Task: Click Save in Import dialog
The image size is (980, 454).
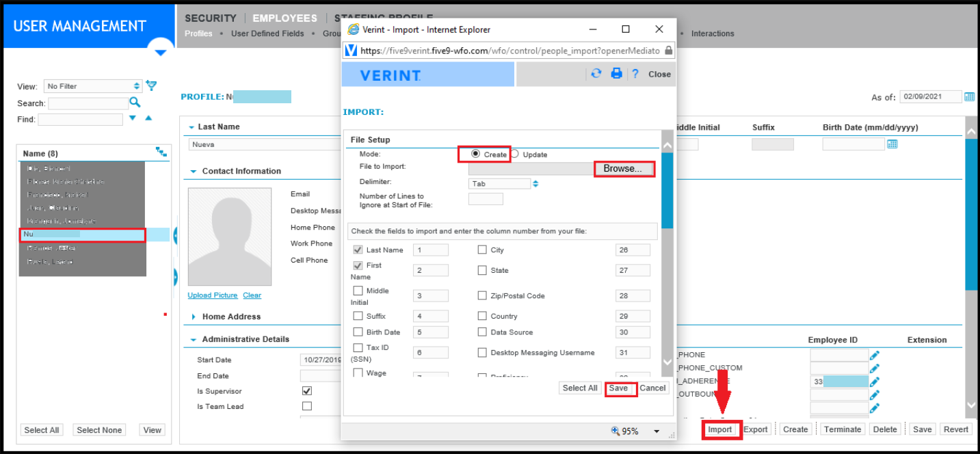Action: 618,388
